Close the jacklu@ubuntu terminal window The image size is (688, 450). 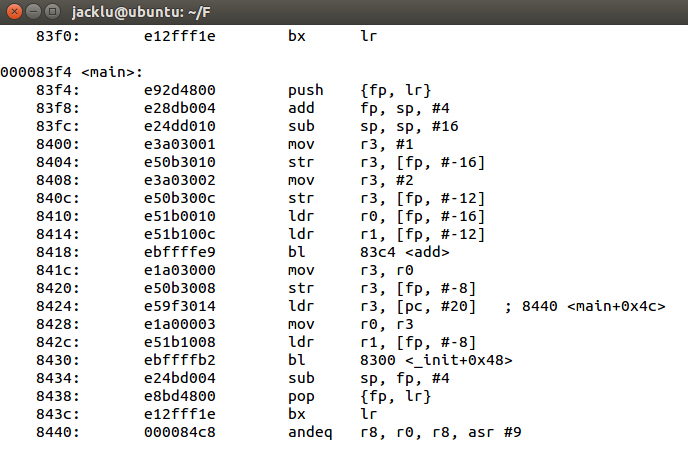click(14, 11)
